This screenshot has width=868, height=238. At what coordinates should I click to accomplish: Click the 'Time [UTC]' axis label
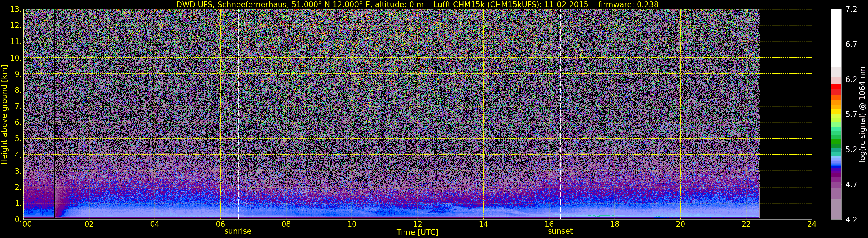[417, 232]
